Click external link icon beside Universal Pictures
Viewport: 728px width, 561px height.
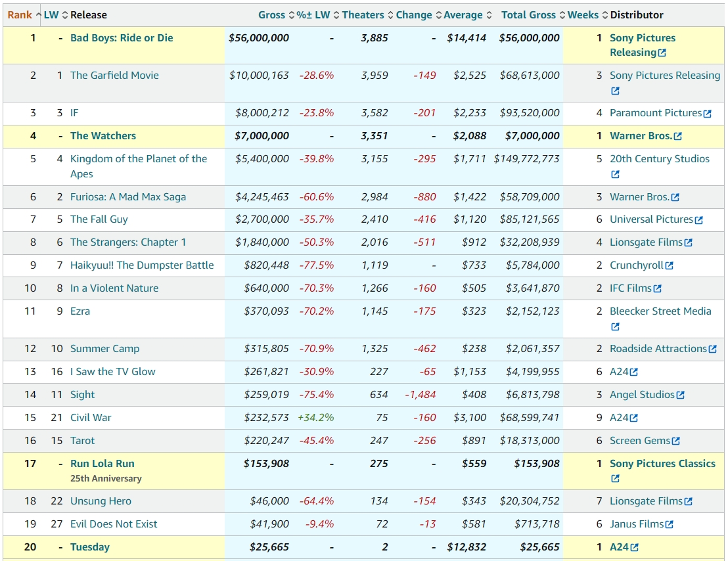pyautogui.click(x=698, y=220)
